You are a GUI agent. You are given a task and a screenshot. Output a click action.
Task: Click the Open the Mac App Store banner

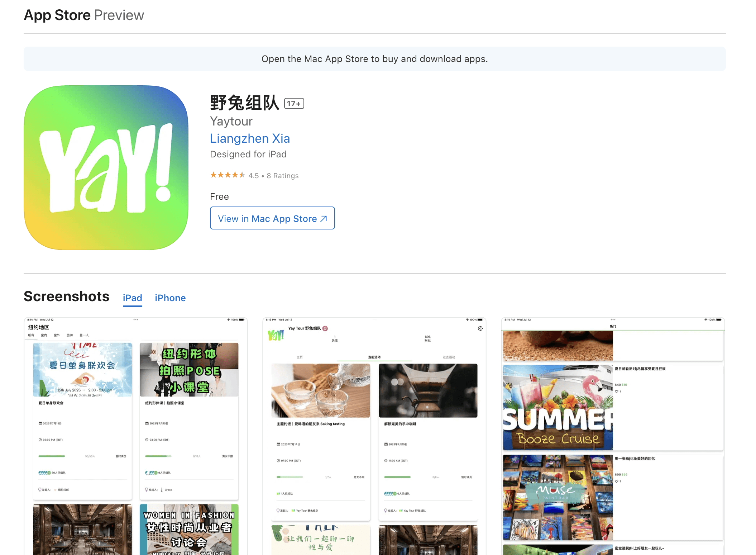coord(374,59)
